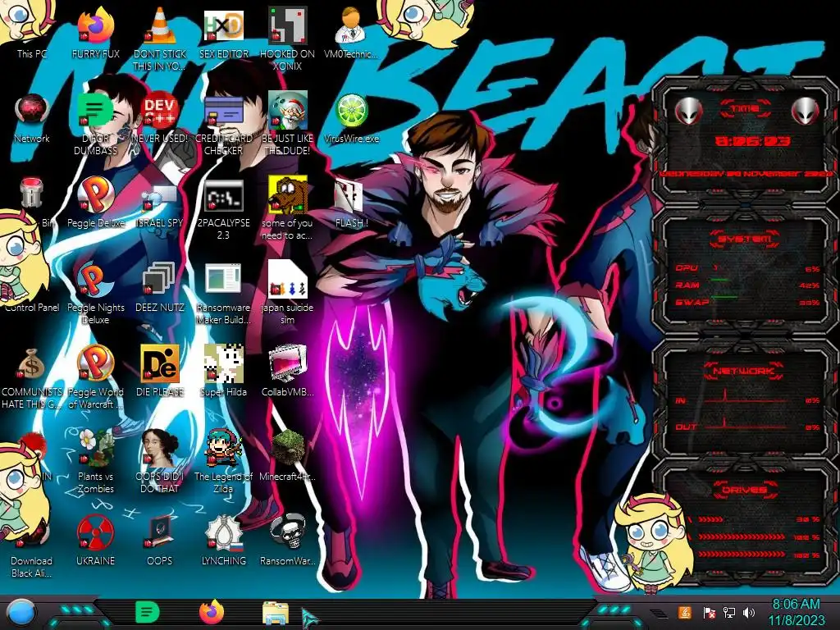
Task: Click the CPU label in System gadget
Action: [x=687, y=267]
